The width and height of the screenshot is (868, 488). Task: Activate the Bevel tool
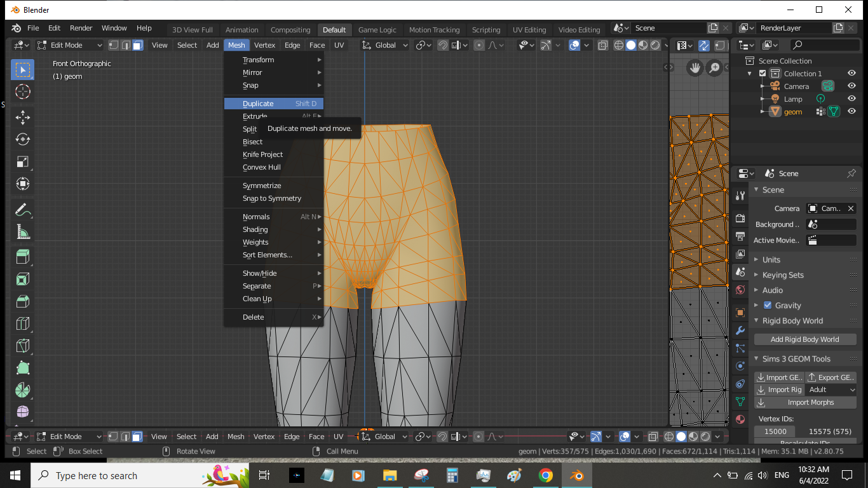tap(22, 301)
